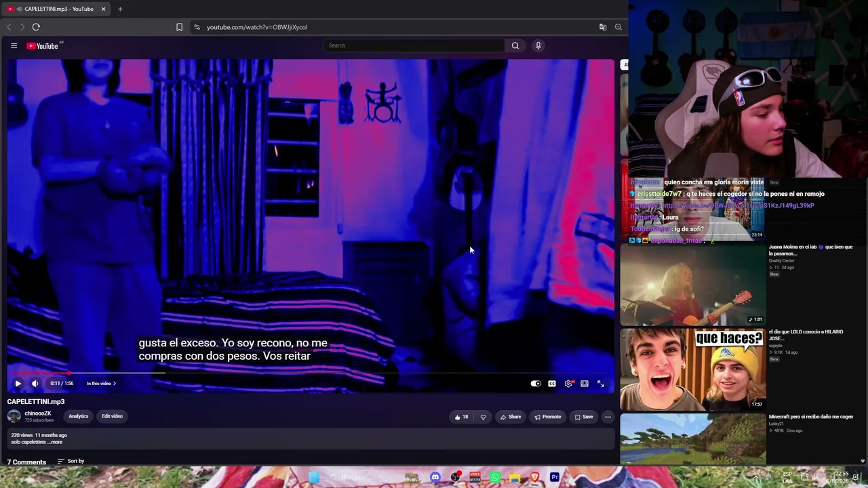Click the Promote button
The width and height of the screenshot is (868, 488).
click(x=548, y=417)
